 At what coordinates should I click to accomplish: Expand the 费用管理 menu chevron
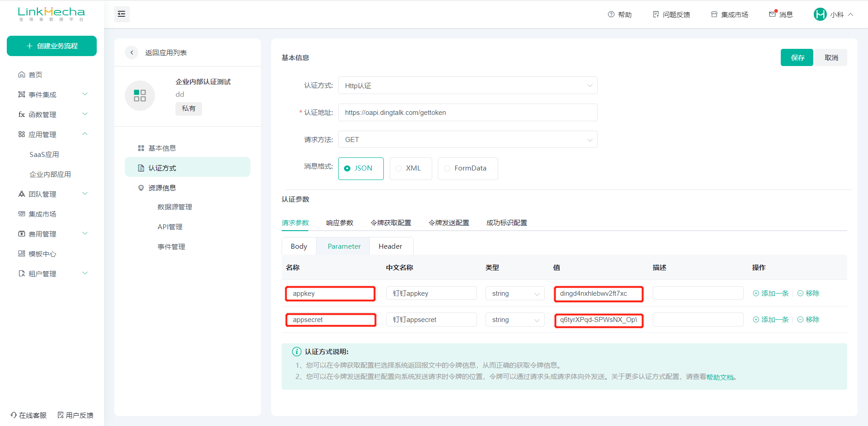click(x=85, y=233)
